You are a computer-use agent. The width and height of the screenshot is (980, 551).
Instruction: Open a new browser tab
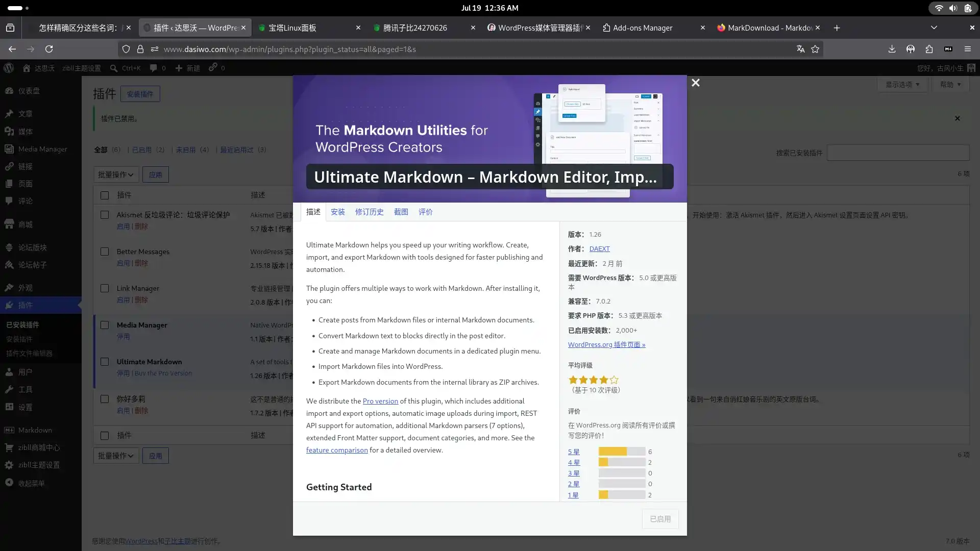(837, 28)
